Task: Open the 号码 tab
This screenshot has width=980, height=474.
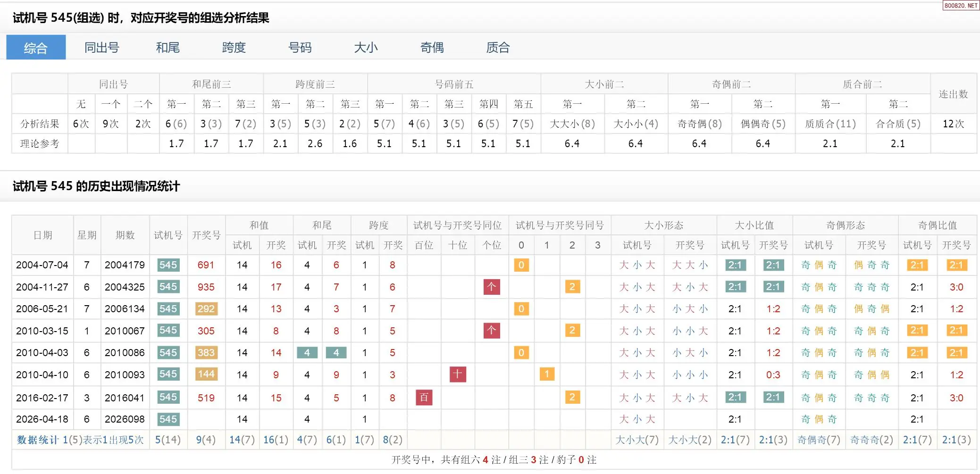Action: pos(300,48)
